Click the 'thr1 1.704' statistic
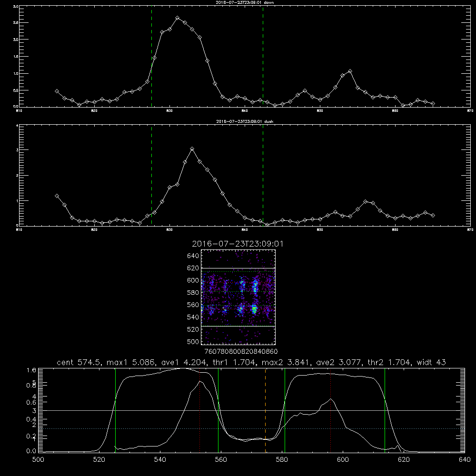The image size is (476, 476). tap(234, 362)
